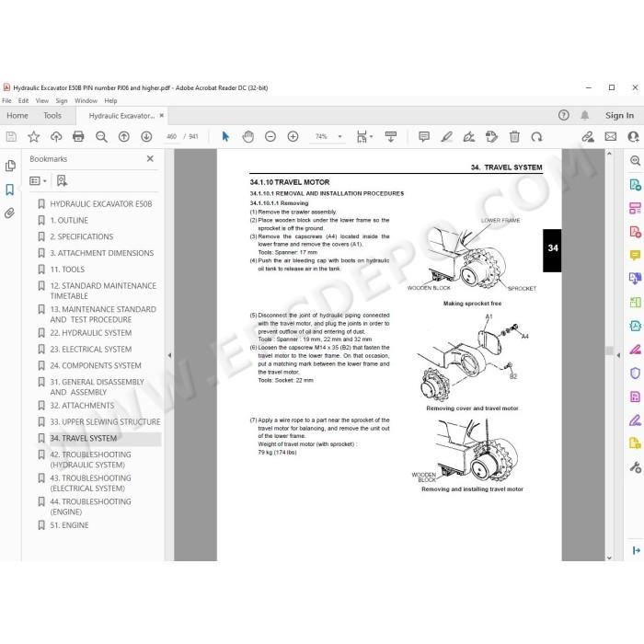Go to previous page

123,136
